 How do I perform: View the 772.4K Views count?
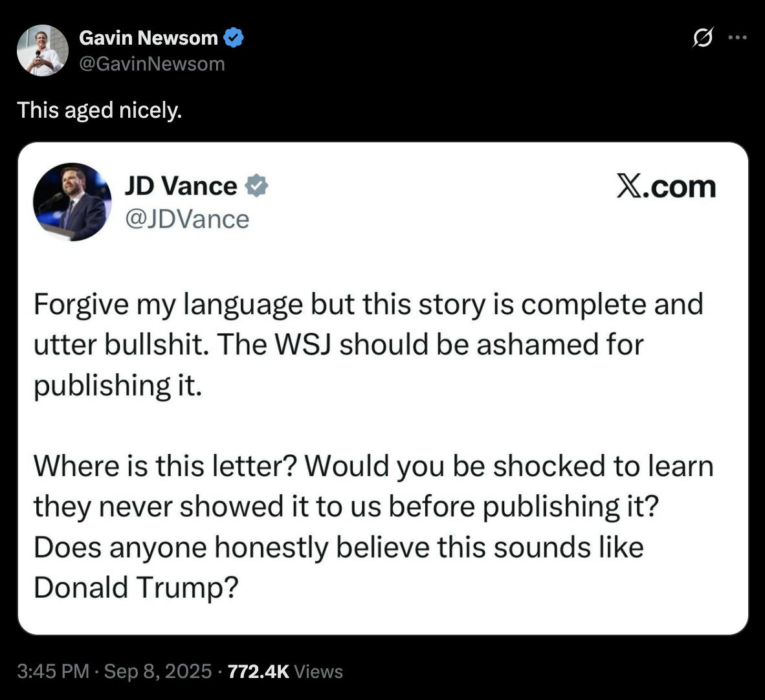[x=285, y=672]
